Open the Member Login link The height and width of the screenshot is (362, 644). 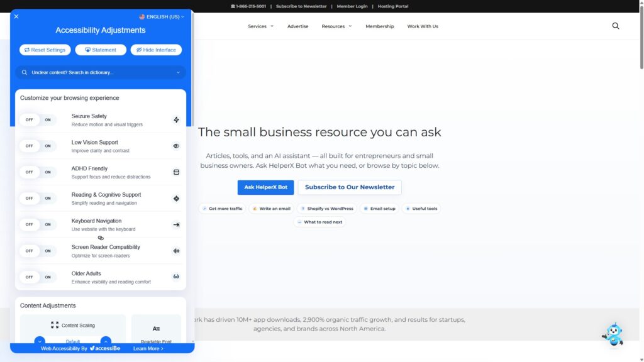click(x=352, y=6)
